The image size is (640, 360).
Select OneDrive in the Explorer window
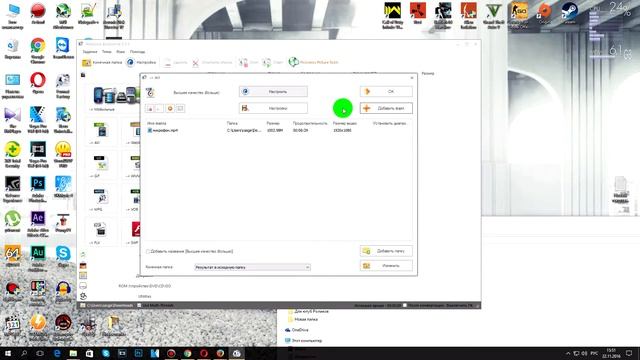pos(297,330)
